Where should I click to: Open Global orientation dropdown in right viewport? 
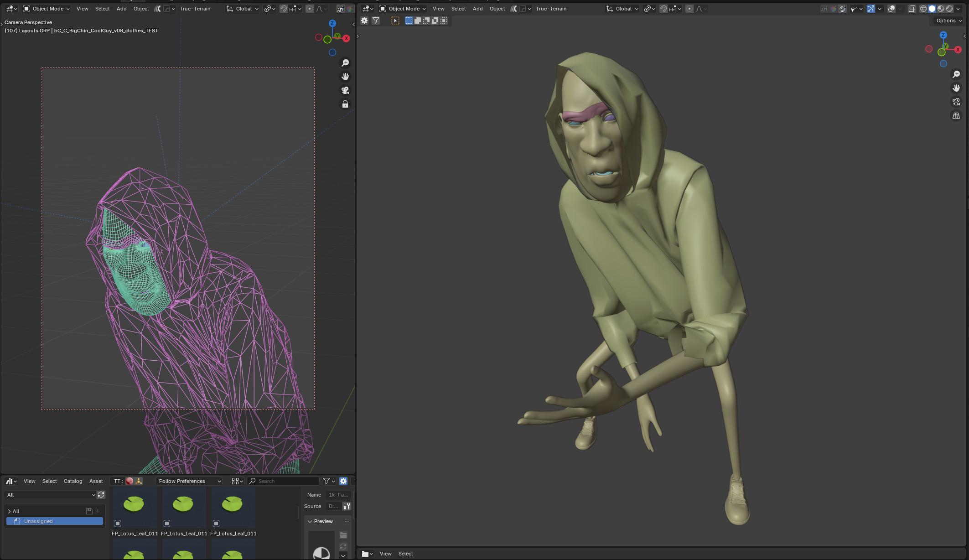point(622,9)
